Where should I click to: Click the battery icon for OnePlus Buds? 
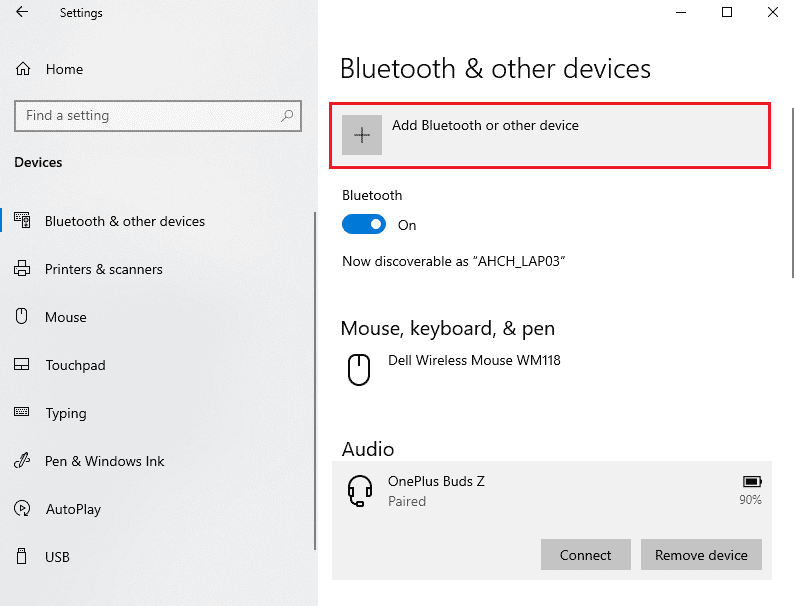click(752, 481)
